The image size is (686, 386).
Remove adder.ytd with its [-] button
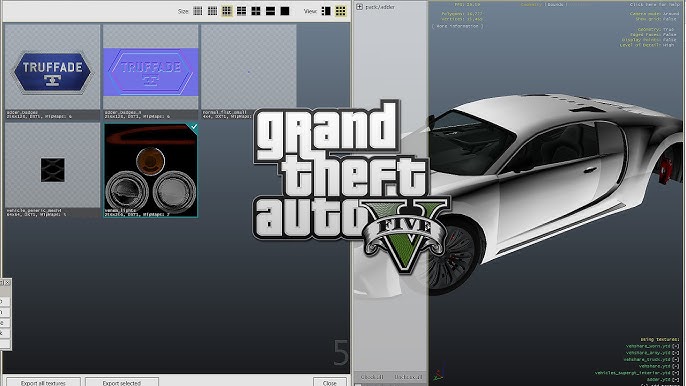coord(676,379)
